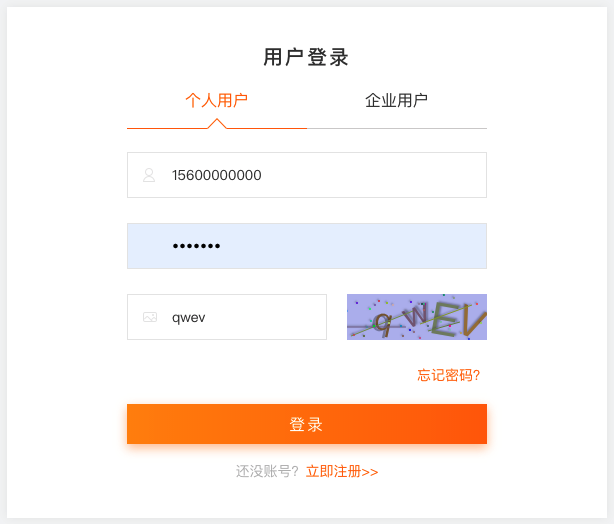Focus the captcha input containing qwev
Viewport: 614px width, 524px height.
click(227, 317)
